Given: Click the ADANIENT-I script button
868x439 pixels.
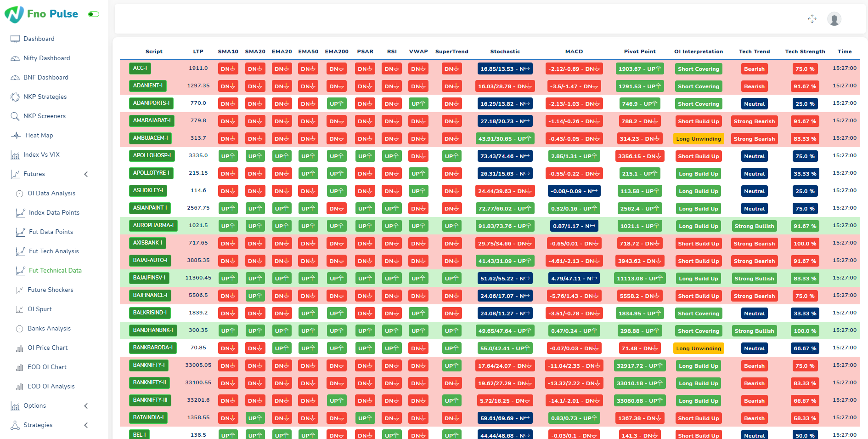Looking at the screenshot, I should [147, 86].
